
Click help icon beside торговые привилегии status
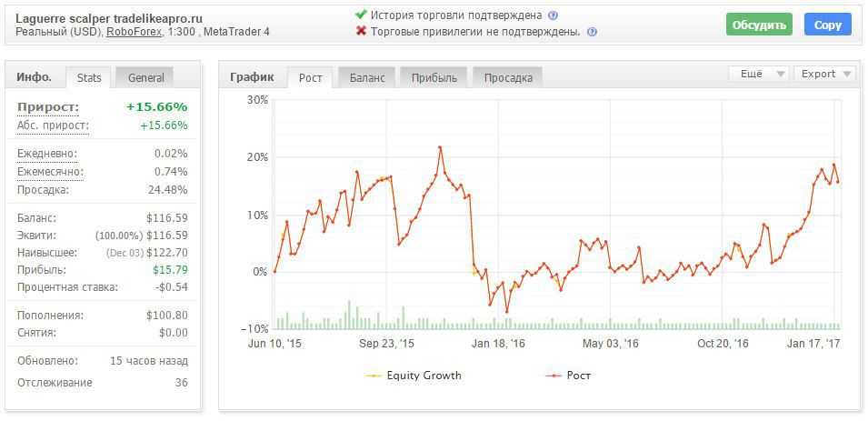(x=592, y=32)
